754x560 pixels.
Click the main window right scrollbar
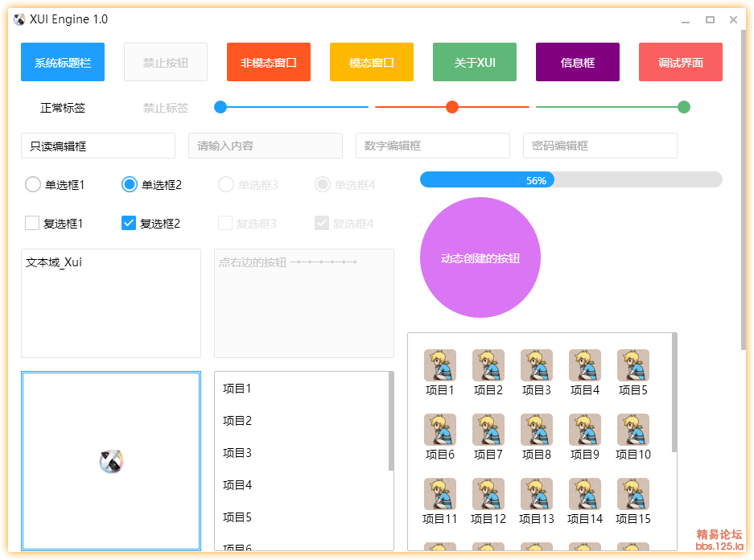click(744, 190)
